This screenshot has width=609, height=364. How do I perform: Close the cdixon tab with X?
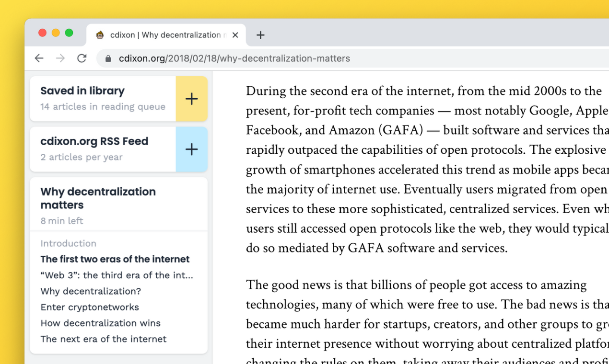(235, 35)
